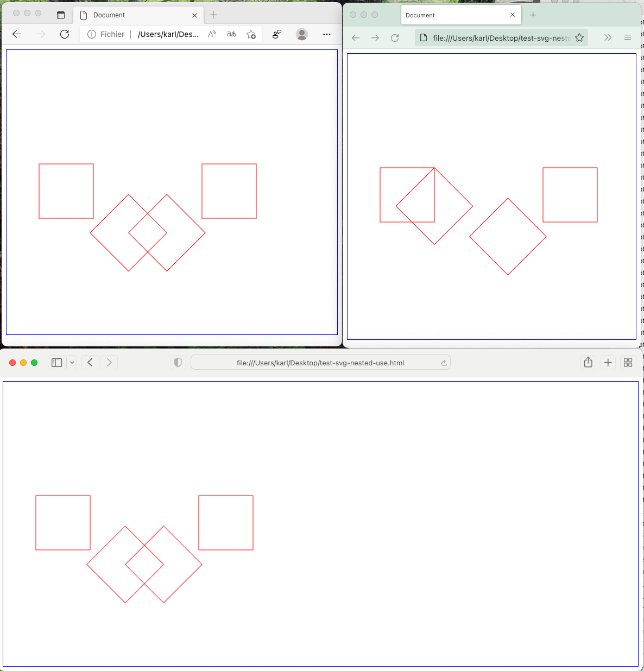Click the read aloud icon in Edge toolbar
644x671 pixels.
click(x=211, y=34)
